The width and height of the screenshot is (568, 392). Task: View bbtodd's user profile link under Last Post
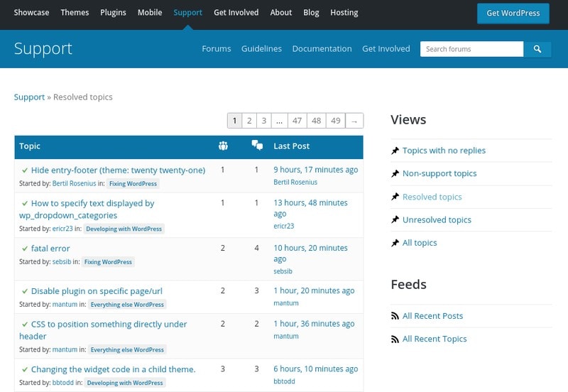point(284,381)
